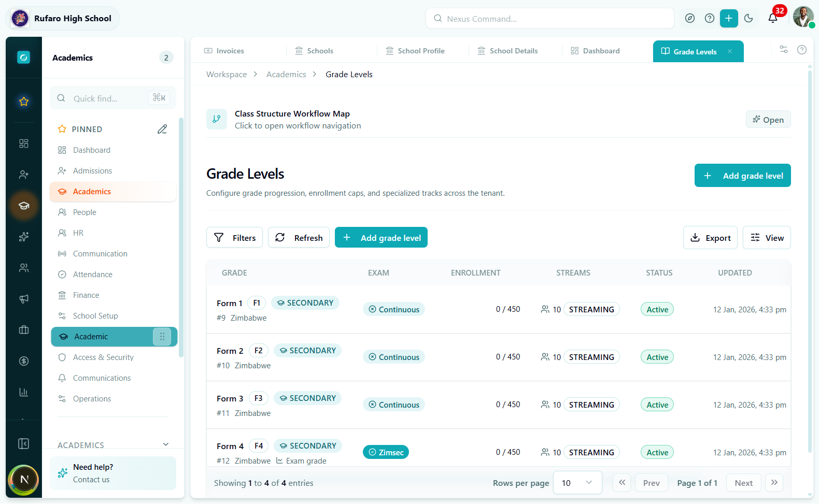Open the bar chart reports rail icon
This screenshot has height=504, width=819.
[x=24, y=392]
